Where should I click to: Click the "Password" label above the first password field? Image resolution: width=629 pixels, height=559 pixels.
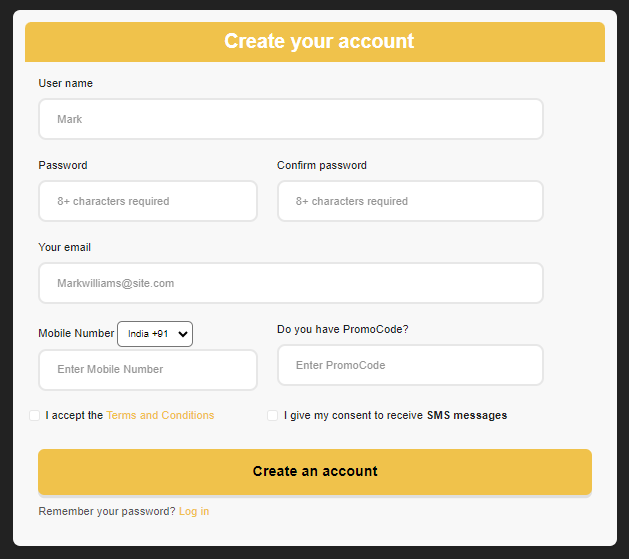[x=63, y=165]
